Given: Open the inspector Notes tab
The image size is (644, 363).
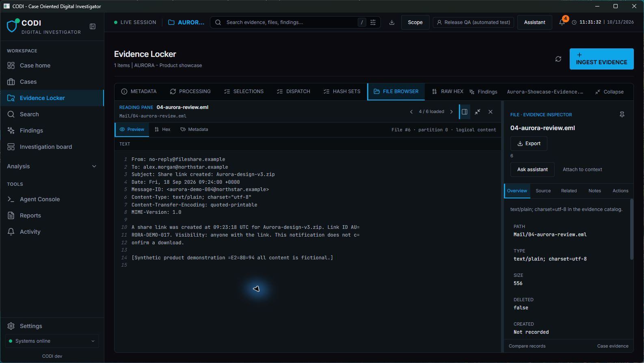Looking at the screenshot, I should pos(594,191).
